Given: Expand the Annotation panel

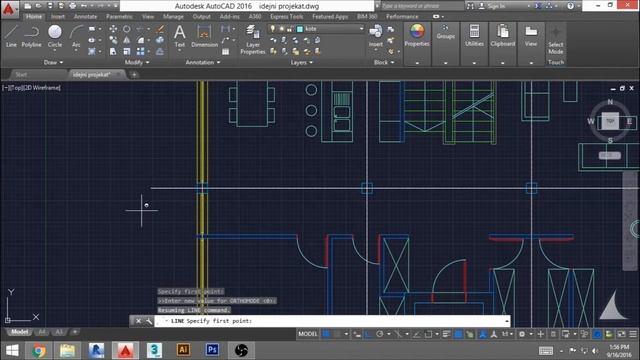Looking at the screenshot, I should tap(203, 62).
